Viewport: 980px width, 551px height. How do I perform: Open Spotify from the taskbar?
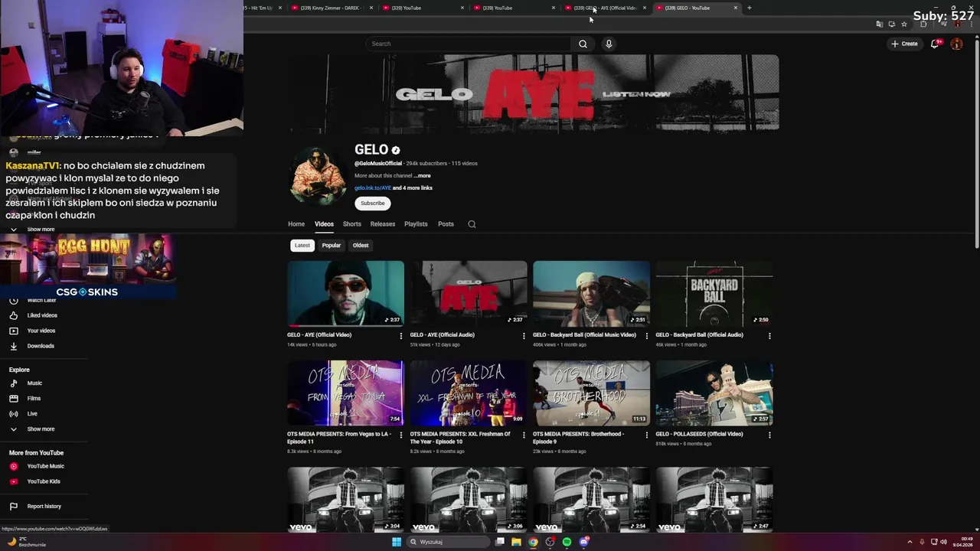click(x=567, y=542)
